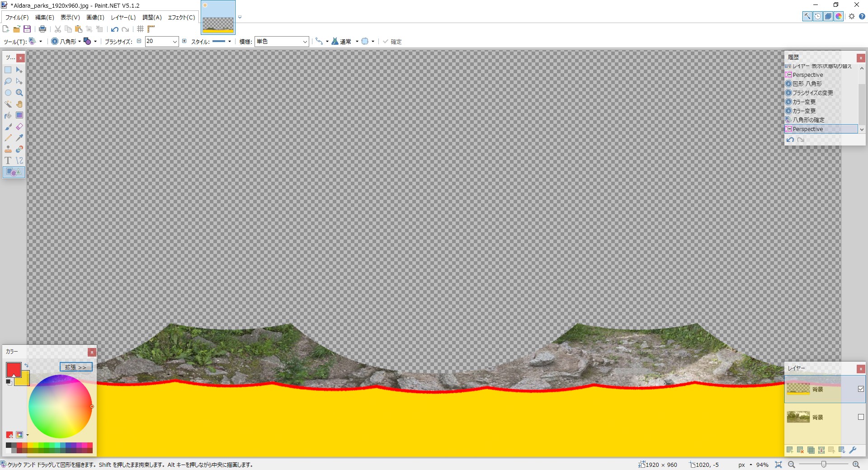Image resolution: width=868 pixels, height=470 pixels.
Task: Select the Clone Stamp tool
Action: point(8,149)
